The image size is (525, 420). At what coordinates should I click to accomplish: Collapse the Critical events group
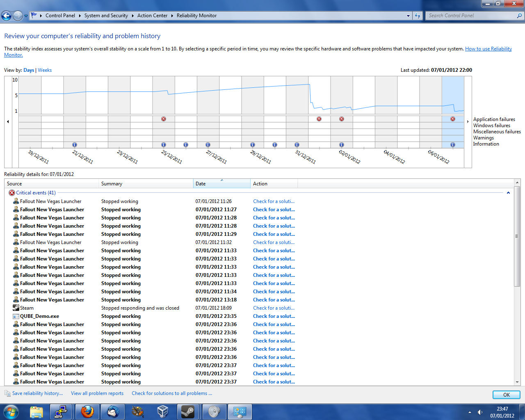pyautogui.click(x=508, y=193)
